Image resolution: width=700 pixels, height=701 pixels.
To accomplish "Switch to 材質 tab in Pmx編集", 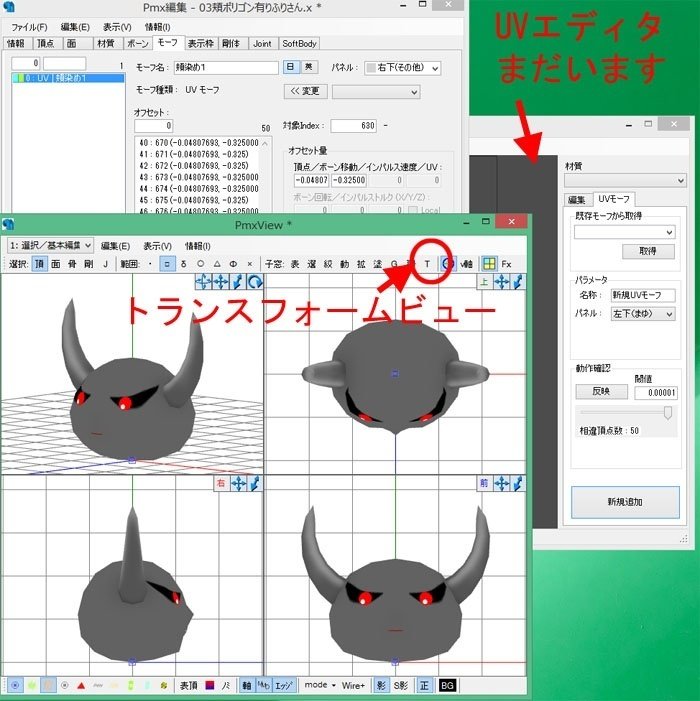I will (x=106, y=43).
